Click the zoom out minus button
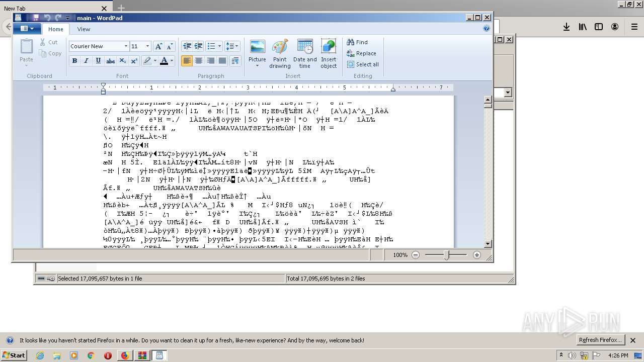The height and width of the screenshot is (362, 644). coord(416,255)
